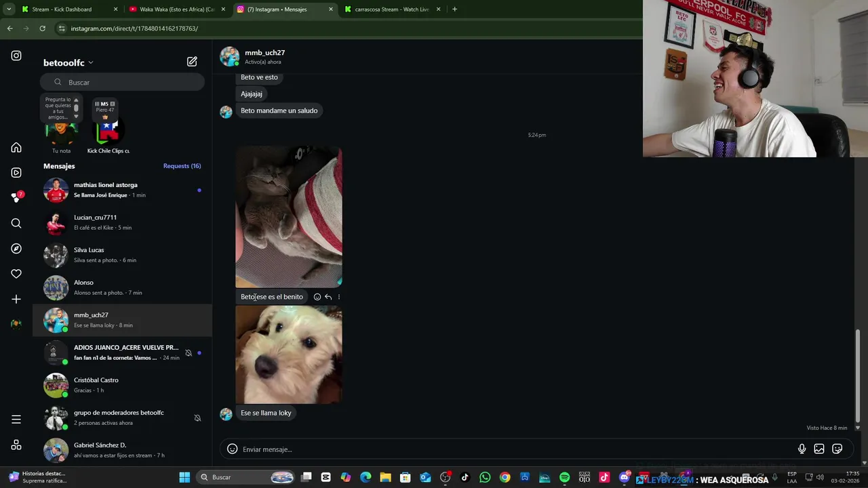Click the Ese se llama loky message
868x488 pixels.
coord(266,413)
